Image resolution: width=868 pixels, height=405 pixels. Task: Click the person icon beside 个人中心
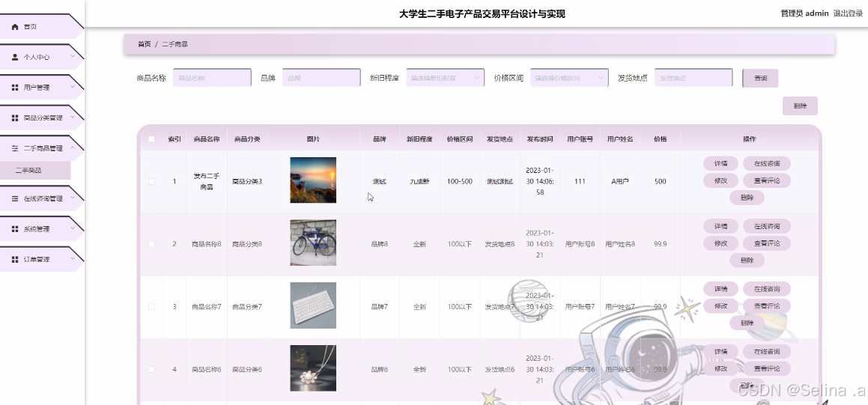[x=15, y=57]
